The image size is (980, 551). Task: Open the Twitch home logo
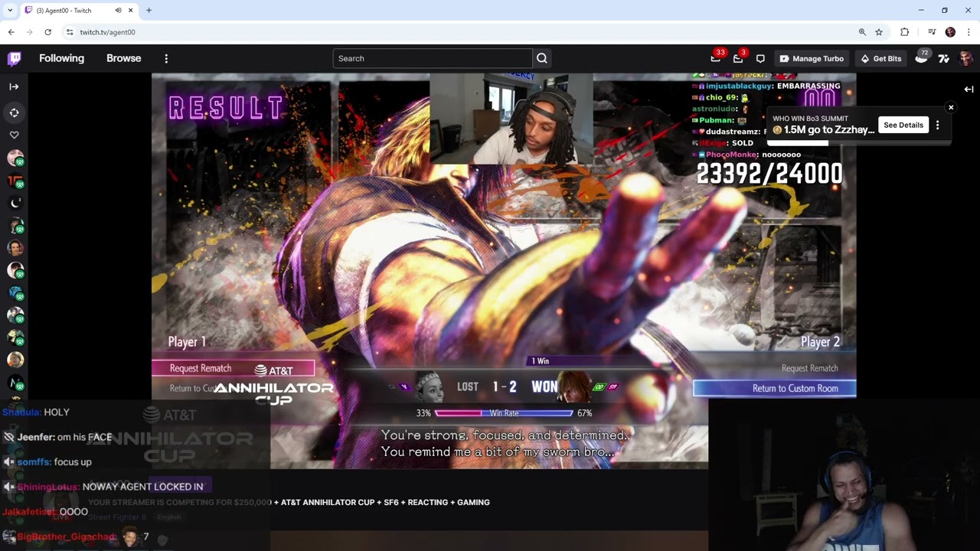click(x=15, y=58)
